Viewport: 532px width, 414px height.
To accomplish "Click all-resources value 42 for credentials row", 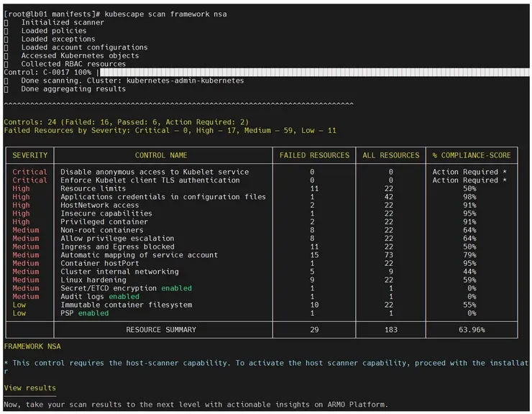I will click(389, 197).
